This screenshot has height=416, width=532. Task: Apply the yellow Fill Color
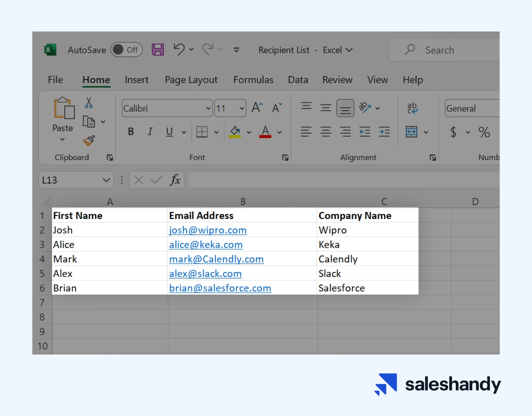[x=235, y=132]
